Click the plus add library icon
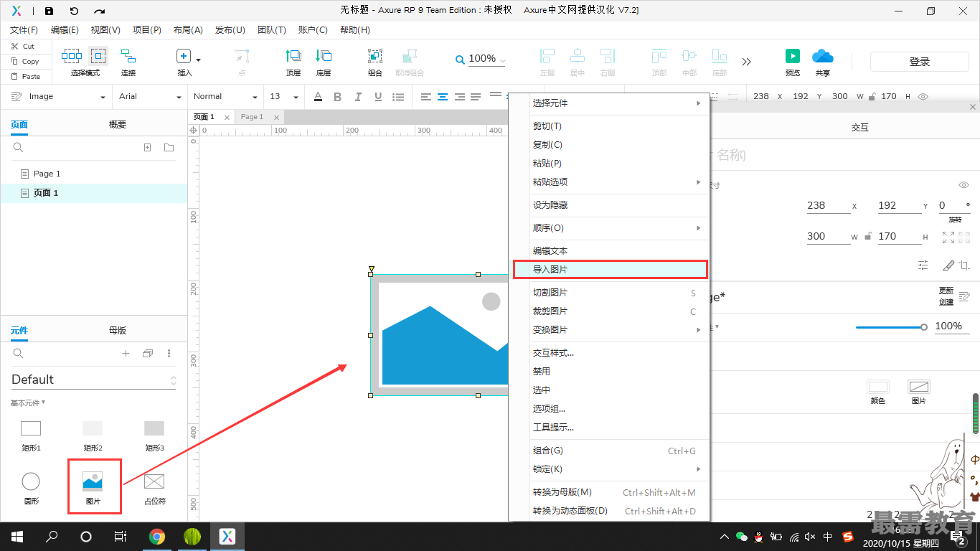Viewport: 980px width, 551px height. (x=126, y=353)
